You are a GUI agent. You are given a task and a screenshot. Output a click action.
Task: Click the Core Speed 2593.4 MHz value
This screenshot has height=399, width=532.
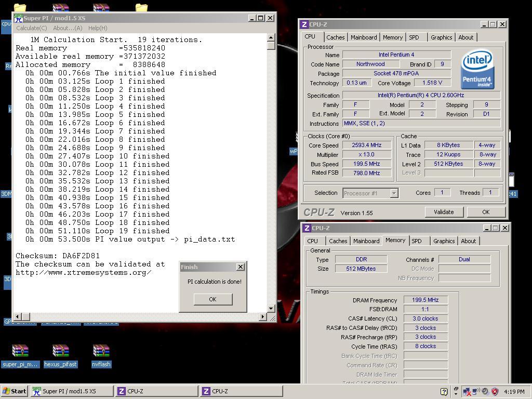pos(366,145)
